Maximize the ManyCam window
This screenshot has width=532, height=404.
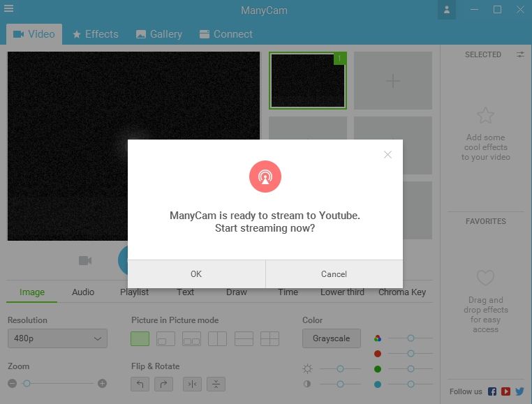497,10
